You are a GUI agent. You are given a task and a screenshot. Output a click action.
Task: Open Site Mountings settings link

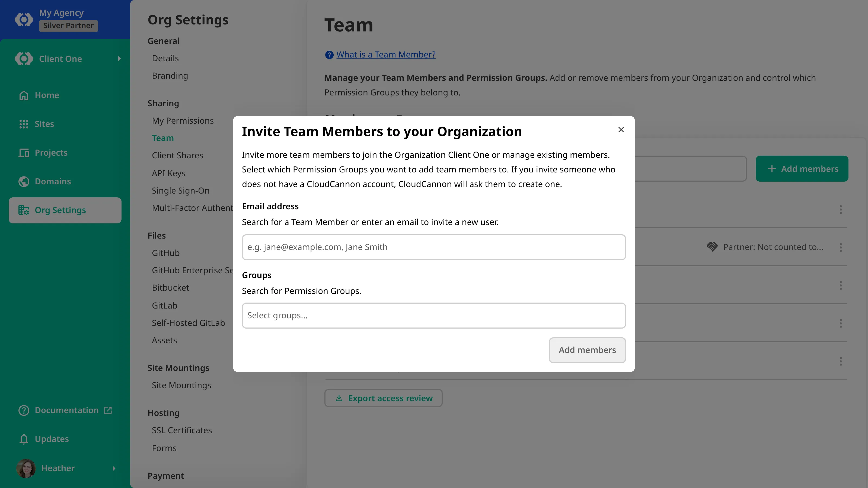(x=181, y=385)
